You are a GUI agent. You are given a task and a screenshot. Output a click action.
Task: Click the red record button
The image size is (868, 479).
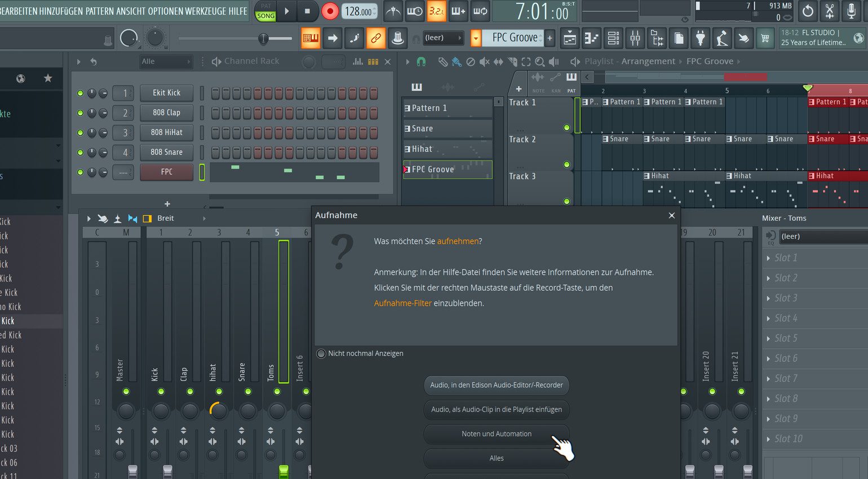330,11
